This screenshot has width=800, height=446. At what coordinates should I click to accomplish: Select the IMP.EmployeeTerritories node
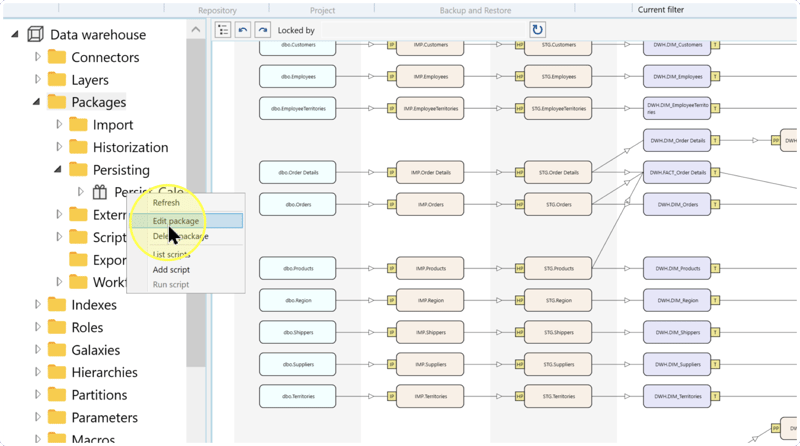430,109
